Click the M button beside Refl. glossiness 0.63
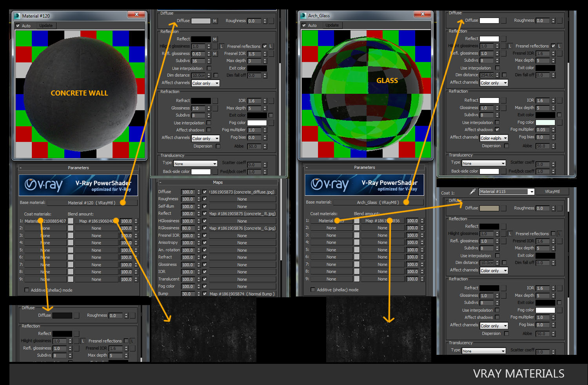 pyautogui.click(x=215, y=54)
